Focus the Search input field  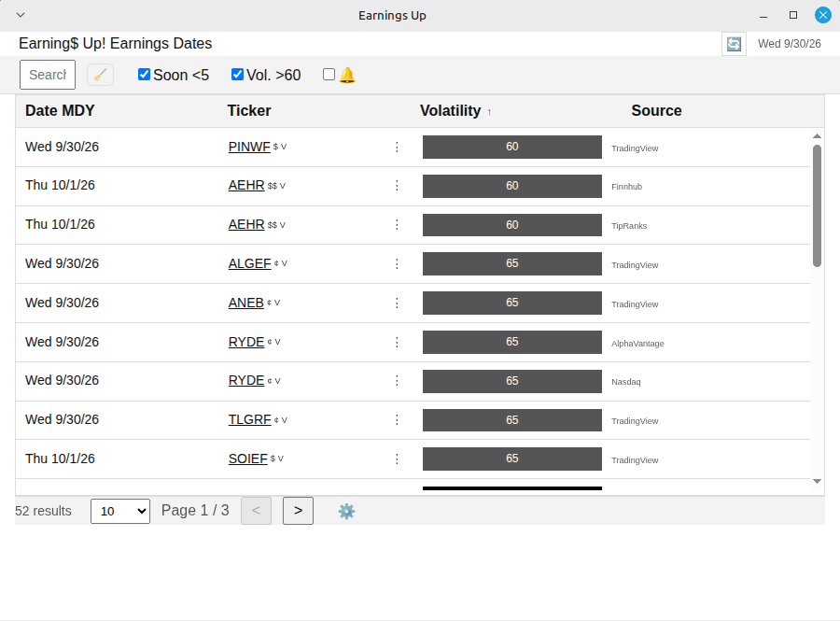click(x=48, y=75)
